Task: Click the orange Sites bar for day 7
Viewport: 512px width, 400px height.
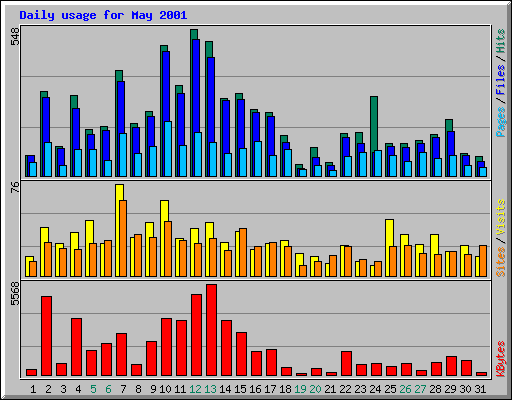Action: click(x=123, y=238)
